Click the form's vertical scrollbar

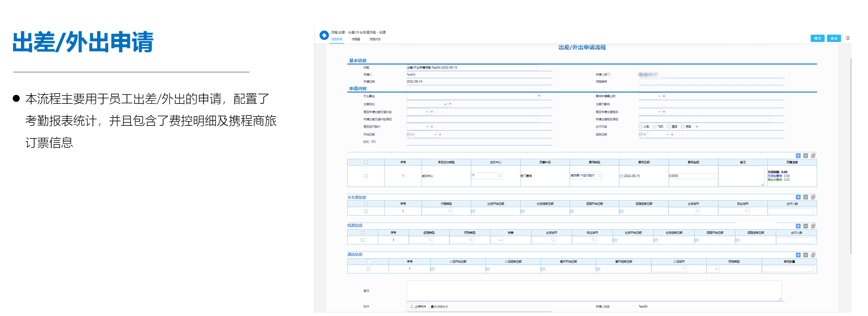click(851, 156)
